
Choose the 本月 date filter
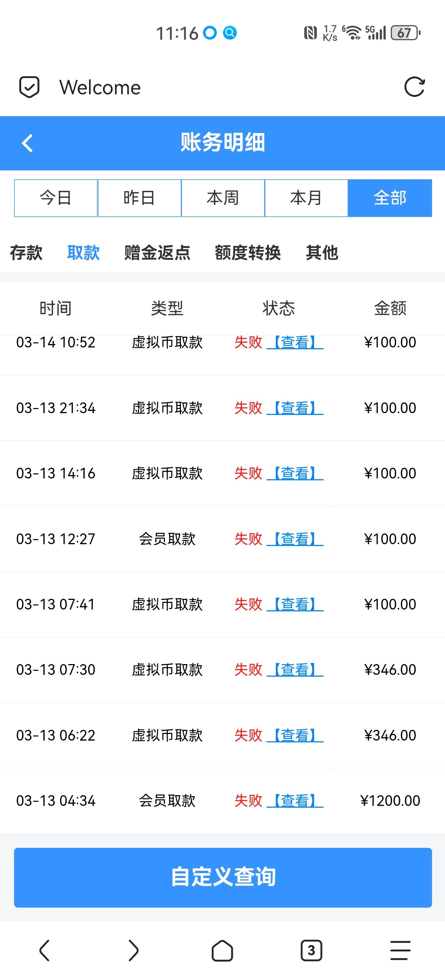(x=306, y=198)
